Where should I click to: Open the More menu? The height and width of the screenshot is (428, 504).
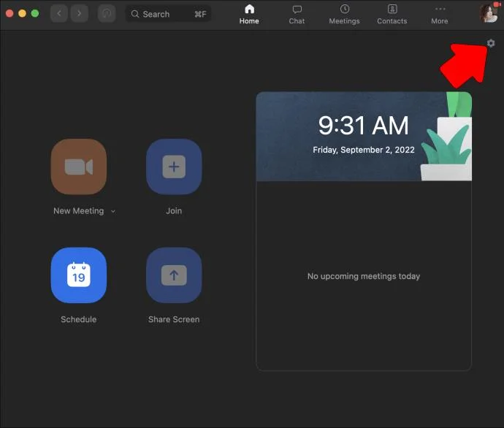tap(440, 15)
